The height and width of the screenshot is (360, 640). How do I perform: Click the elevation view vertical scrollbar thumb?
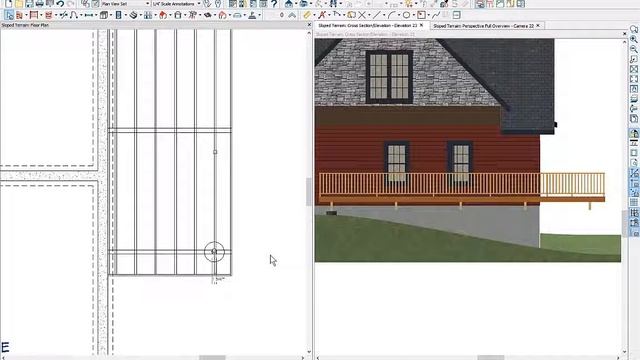pyautogui.click(x=624, y=223)
